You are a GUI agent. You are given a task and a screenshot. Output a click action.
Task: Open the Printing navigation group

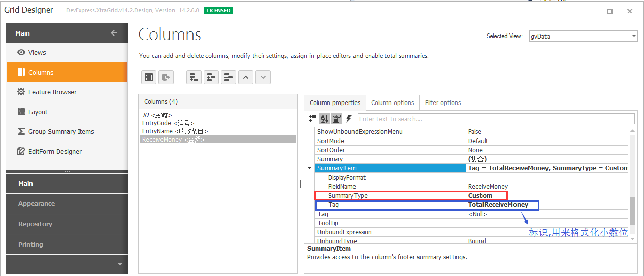[x=67, y=244]
